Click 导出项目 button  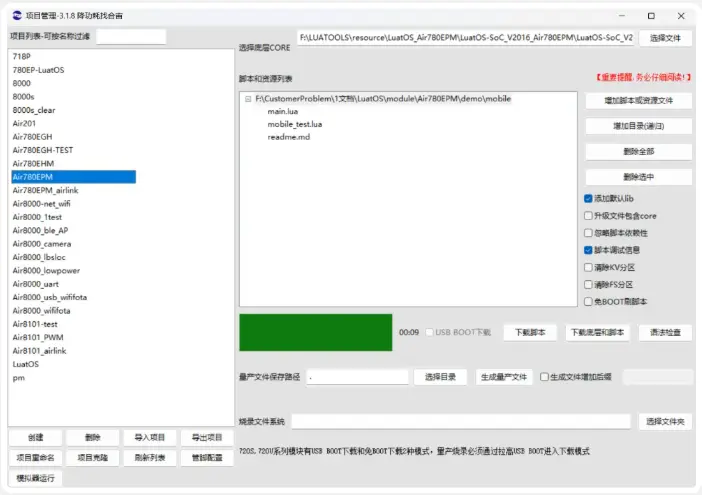(207, 438)
